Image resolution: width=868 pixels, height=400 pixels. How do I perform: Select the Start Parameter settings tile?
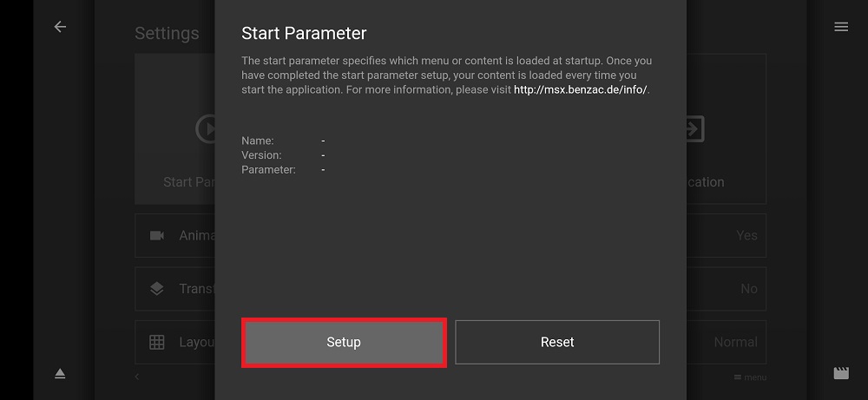tap(175, 129)
